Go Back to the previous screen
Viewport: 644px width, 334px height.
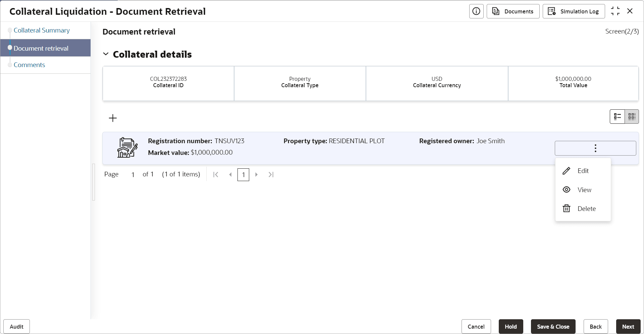coord(596,327)
